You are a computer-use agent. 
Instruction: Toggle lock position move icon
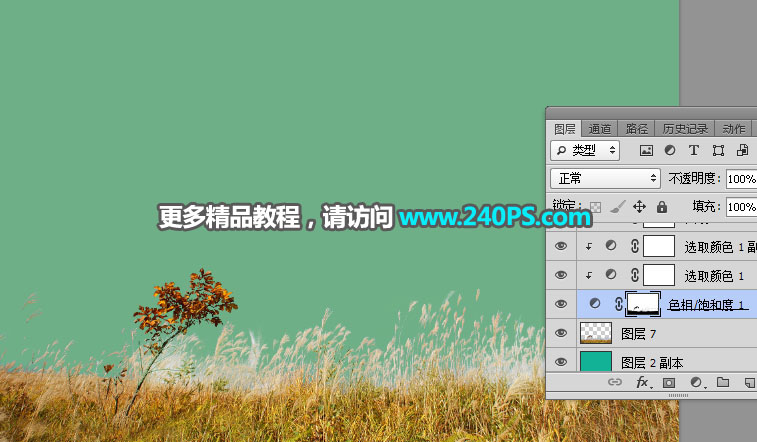pyautogui.click(x=639, y=207)
